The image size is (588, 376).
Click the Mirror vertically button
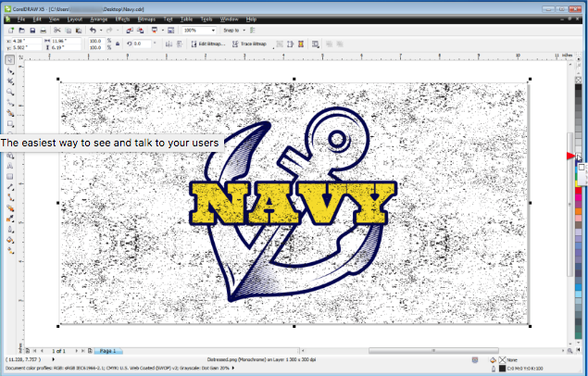click(180, 44)
